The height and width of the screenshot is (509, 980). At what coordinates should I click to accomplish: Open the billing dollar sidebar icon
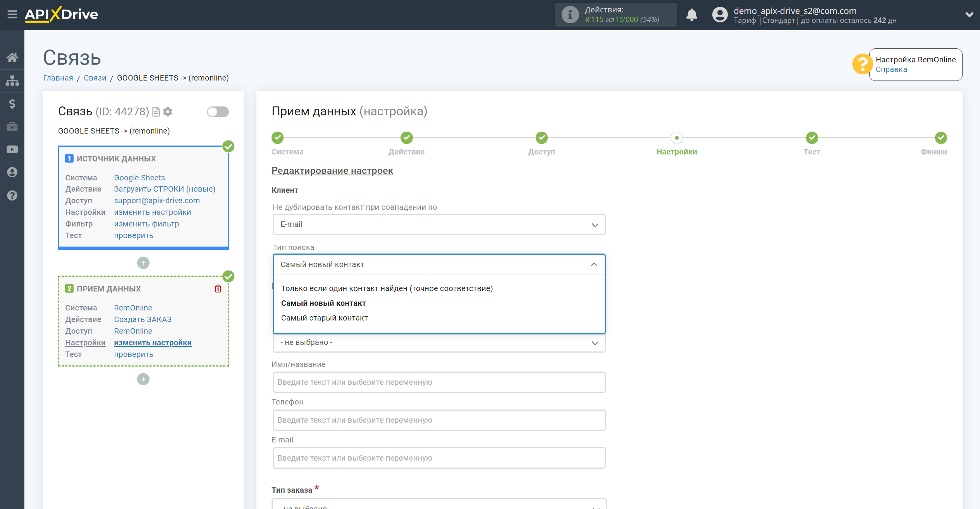[12, 104]
